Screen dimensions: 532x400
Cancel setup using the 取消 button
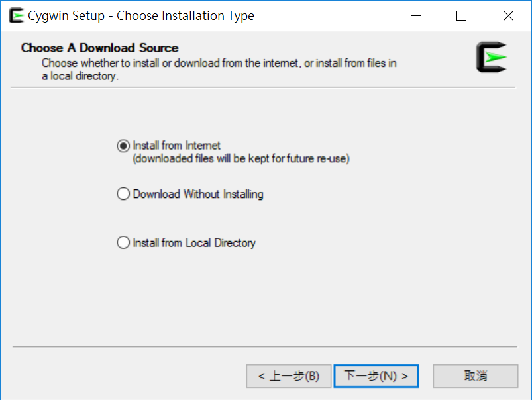point(475,376)
